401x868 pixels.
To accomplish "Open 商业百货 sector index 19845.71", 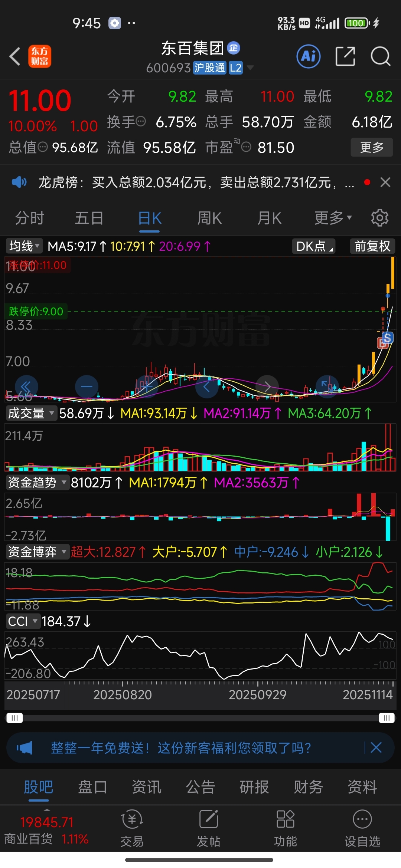I will tap(47, 830).
